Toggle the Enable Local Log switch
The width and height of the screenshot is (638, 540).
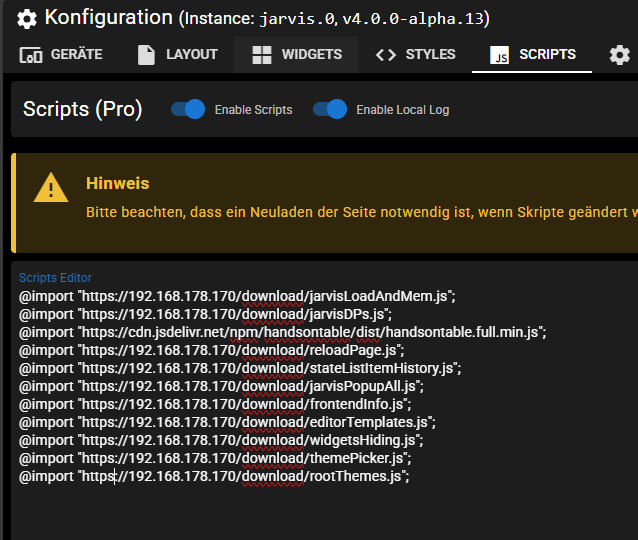pos(330,109)
